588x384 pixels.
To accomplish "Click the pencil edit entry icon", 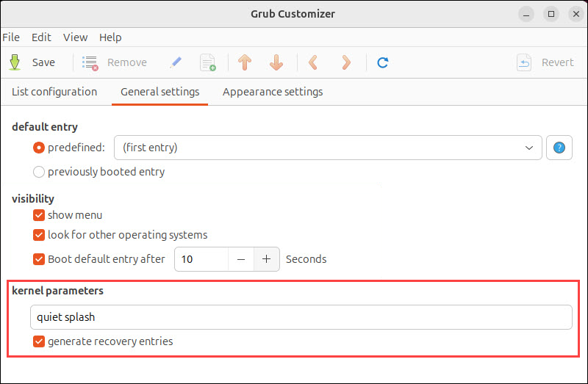I will click(x=175, y=62).
